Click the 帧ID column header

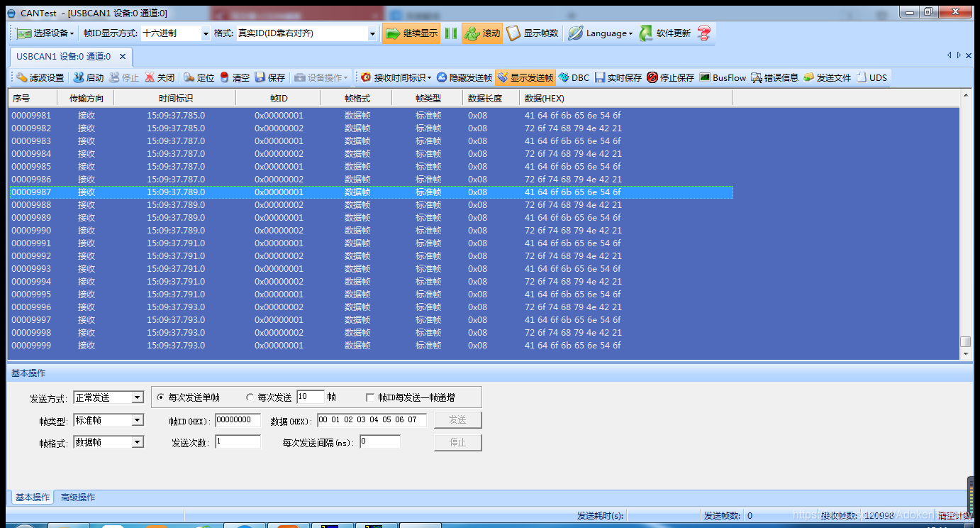point(279,98)
